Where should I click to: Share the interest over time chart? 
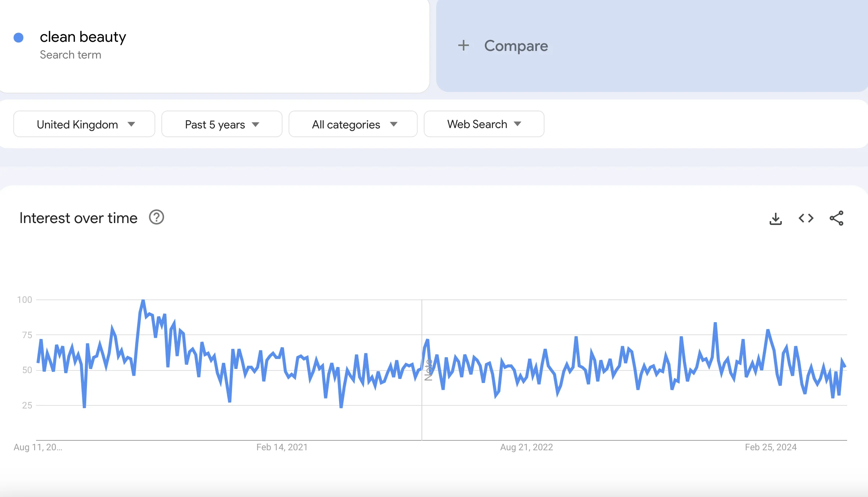(x=836, y=218)
